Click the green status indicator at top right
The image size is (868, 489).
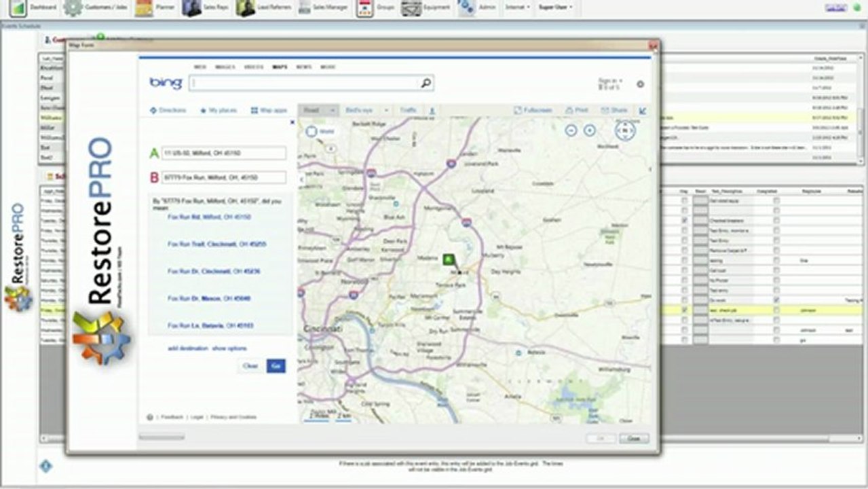(x=856, y=7)
